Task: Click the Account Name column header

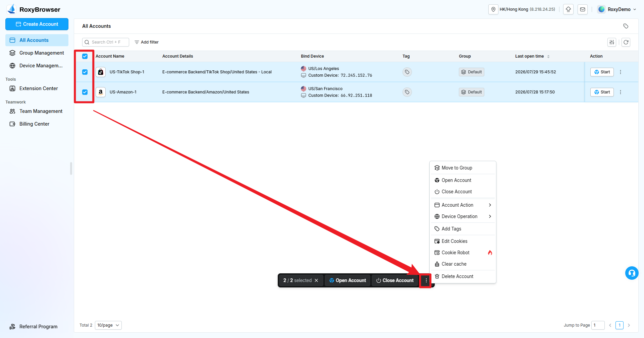Action: 110,56
